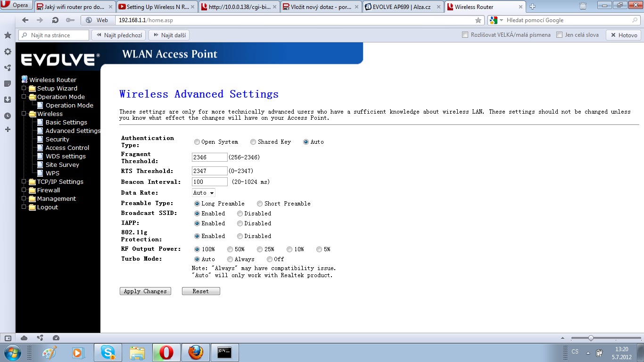Select Short Preamble type

coord(260,204)
